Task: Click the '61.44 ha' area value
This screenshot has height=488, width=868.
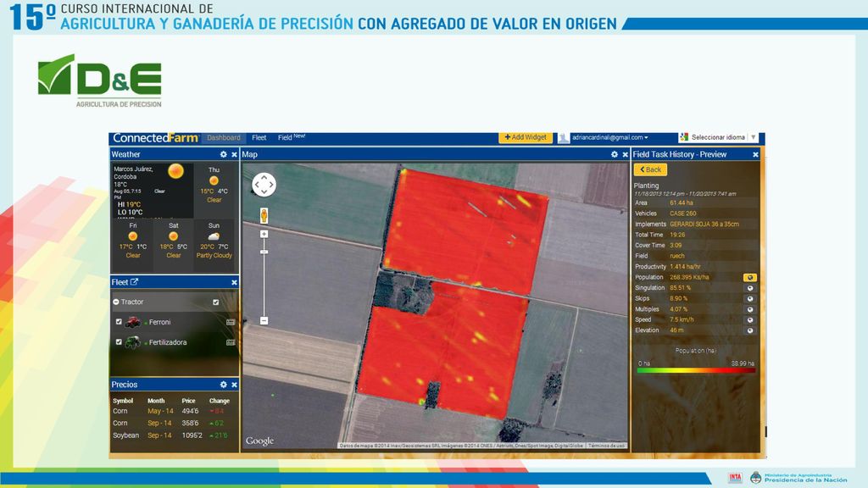Action: (682, 203)
